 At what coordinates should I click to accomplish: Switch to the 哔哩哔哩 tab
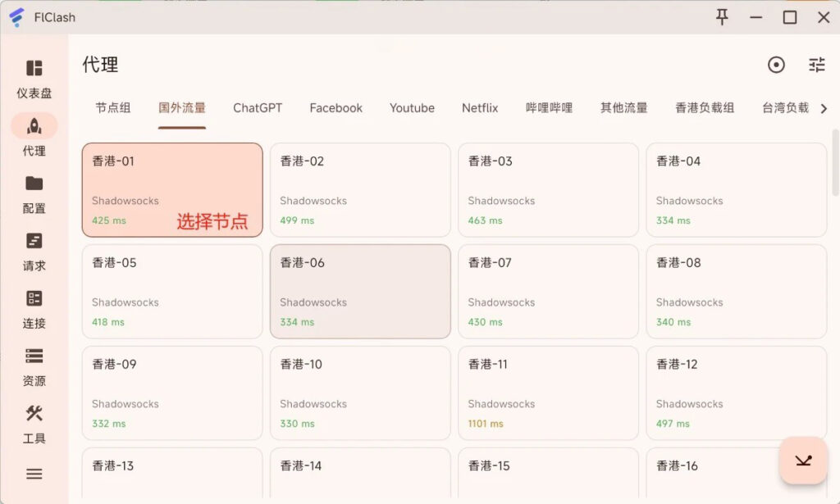547,107
